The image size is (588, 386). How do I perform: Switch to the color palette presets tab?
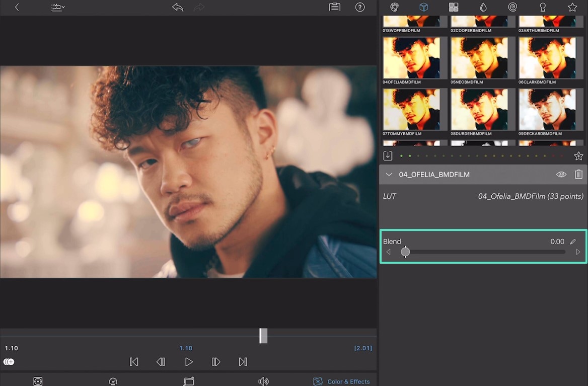[395, 7]
